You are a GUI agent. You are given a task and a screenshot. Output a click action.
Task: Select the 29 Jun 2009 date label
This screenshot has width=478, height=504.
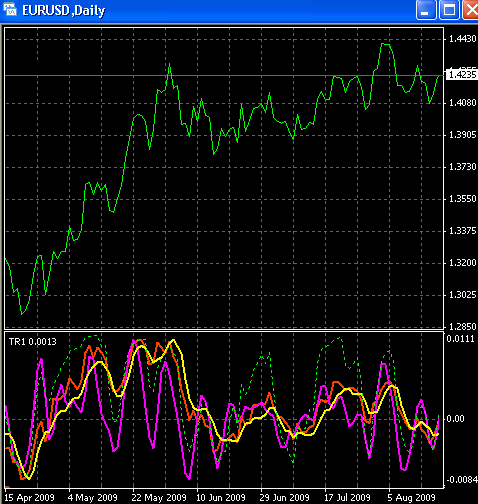pos(284,498)
